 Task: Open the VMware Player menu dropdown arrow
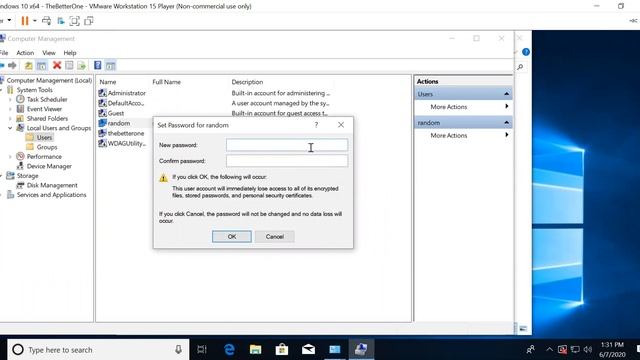pos(9,20)
